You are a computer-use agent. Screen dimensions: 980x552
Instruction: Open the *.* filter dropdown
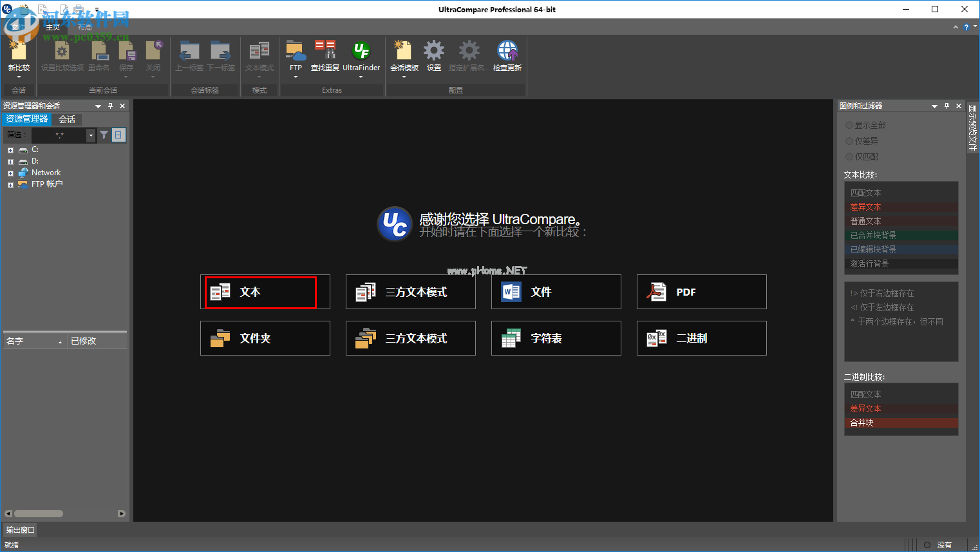pyautogui.click(x=91, y=135)
